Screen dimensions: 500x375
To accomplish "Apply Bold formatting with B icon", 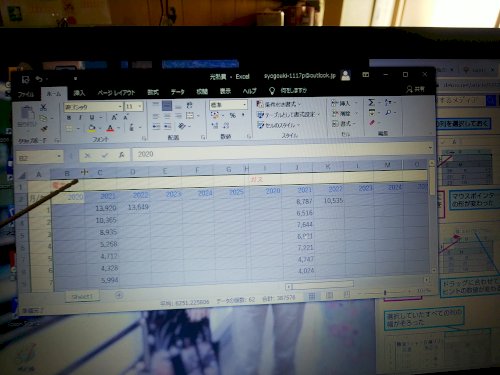I will (69, 118).
